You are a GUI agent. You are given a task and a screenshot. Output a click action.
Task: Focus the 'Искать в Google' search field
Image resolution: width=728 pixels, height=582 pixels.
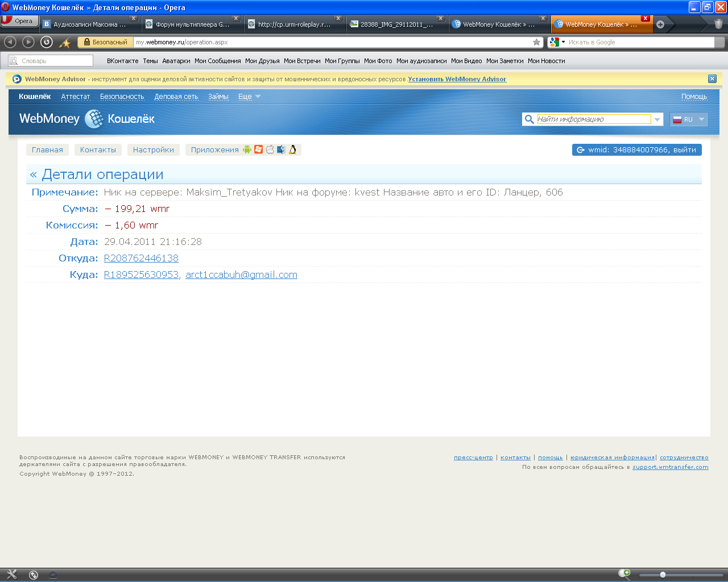click(640, 42)
